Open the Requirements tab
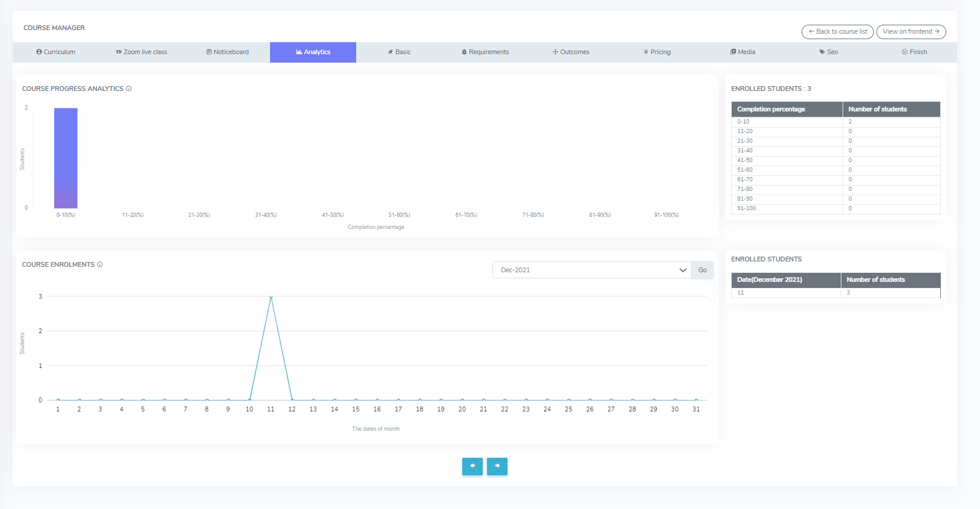980x509 pixels. click(485, 52)
